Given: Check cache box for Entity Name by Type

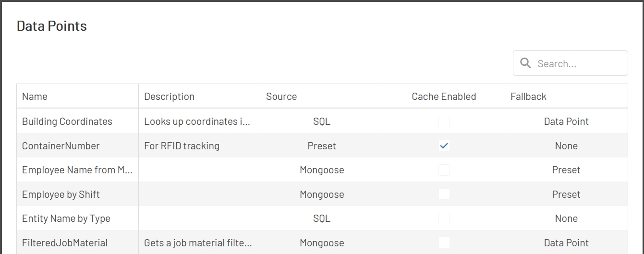Looking at the screenshot, I should (444, 218).
